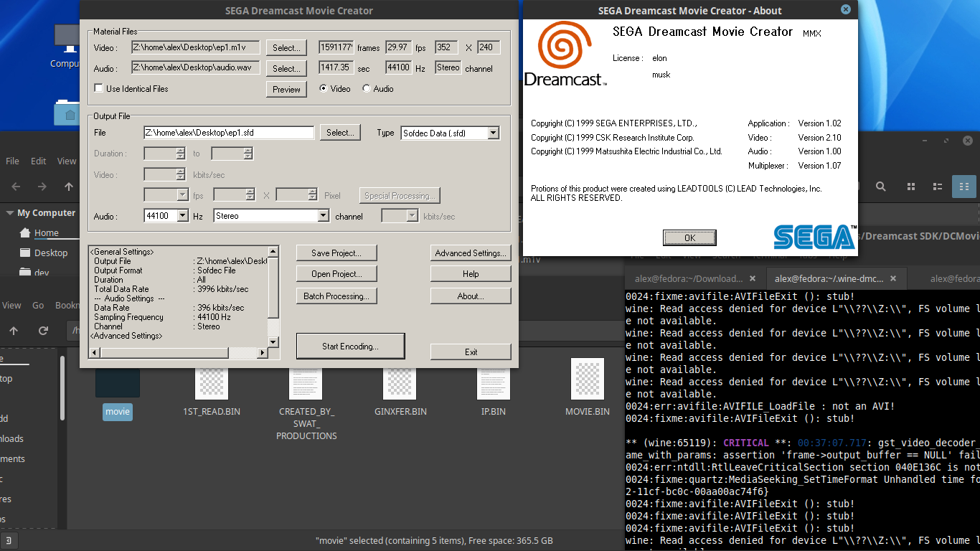Click up-arrow icon next to reload button
Viewport: 980px width, 551px height.
(14, 331)
